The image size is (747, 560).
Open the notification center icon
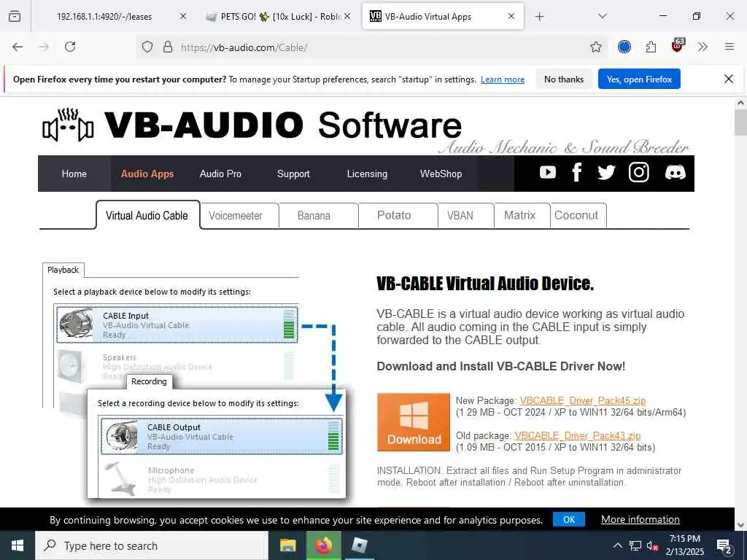(724, 546)
